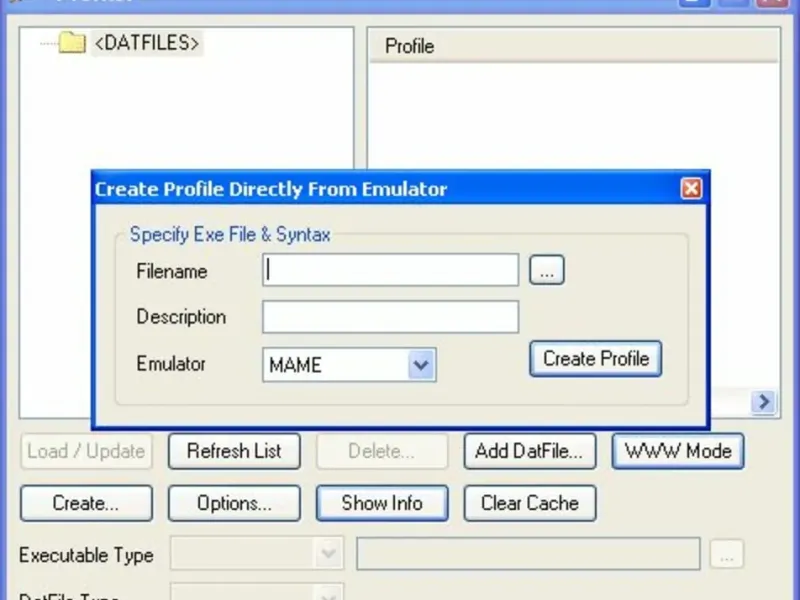The image size is (800, 600).
Task: Switch to WWW Mode
Action: coord(678,452)
